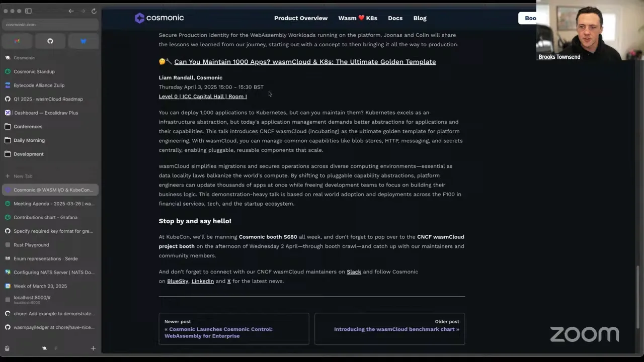Follow the Slack link
644x362 pixels.
[354, 272]
